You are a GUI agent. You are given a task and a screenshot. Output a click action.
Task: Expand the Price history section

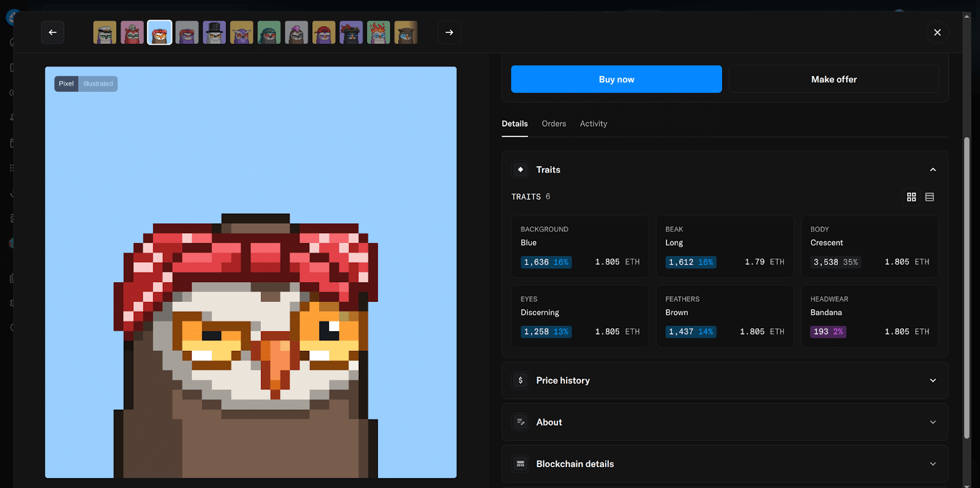coord(933,380)
